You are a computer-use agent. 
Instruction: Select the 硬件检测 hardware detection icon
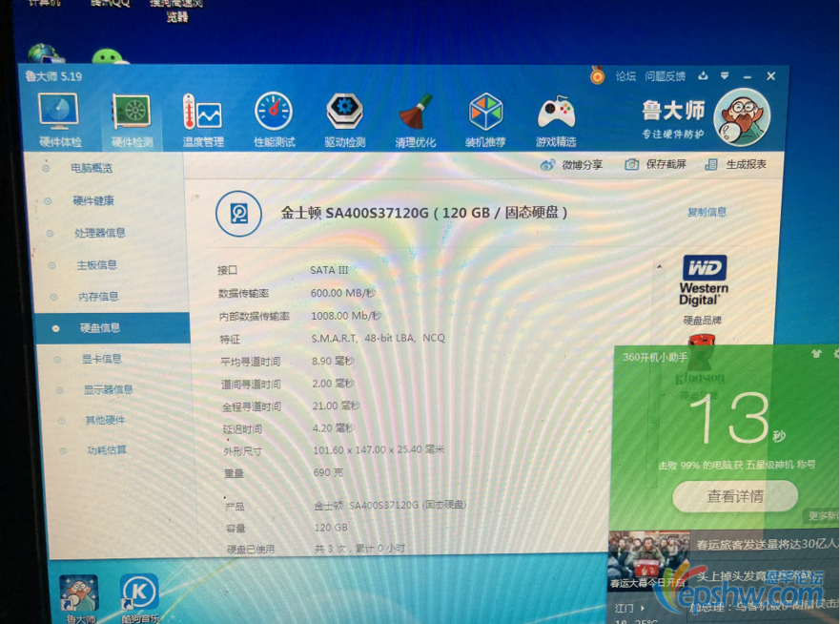(x=132, y=120)
